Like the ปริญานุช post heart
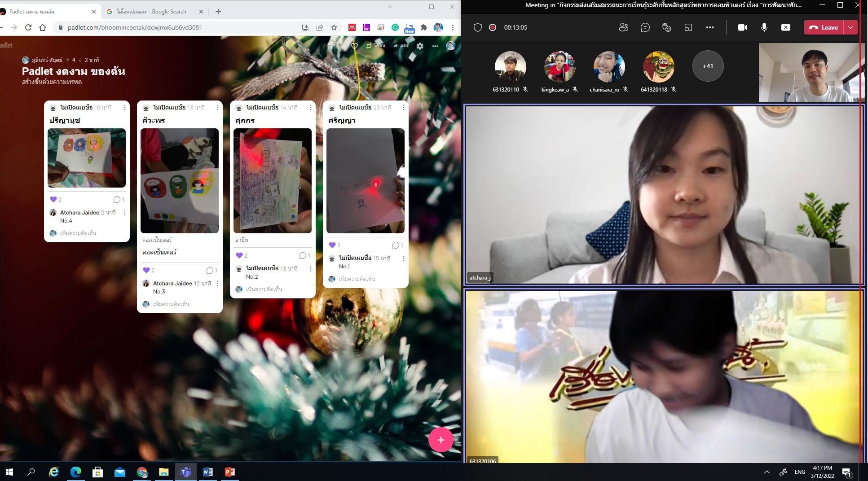 pyautogui.click(x=53, y=199)
